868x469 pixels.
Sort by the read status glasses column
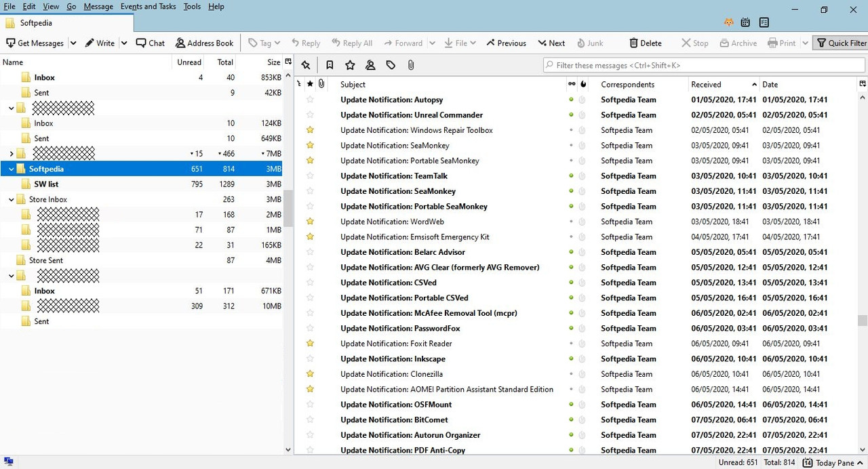pos(571,84)
